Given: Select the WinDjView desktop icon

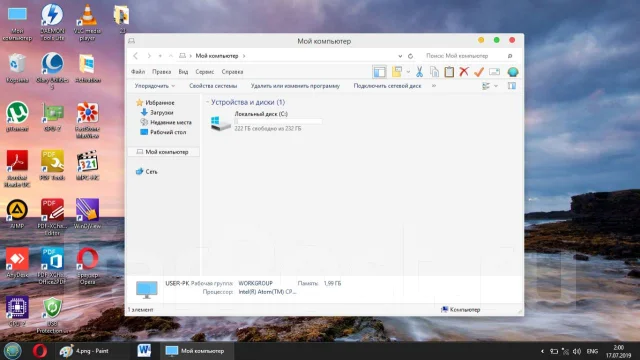Looking at the screenshot, I should [x=87, y=213].
